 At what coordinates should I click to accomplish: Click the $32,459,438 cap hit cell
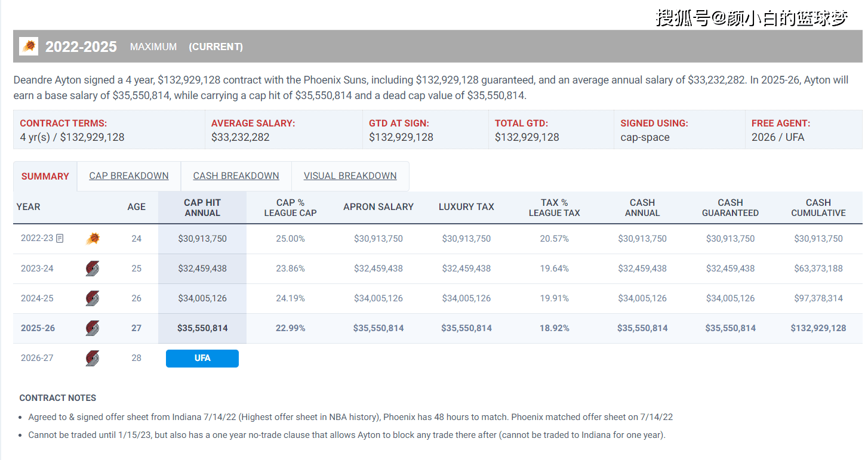(202, 268)
